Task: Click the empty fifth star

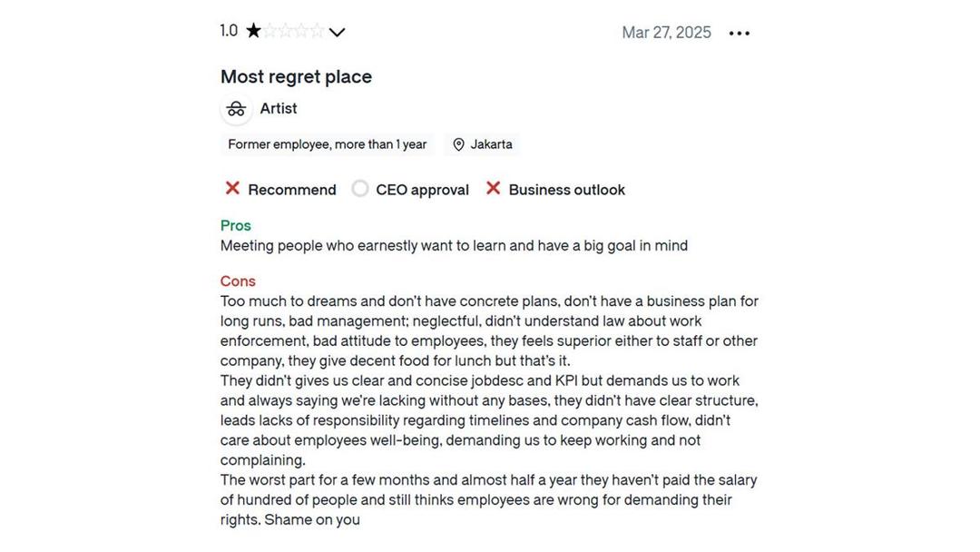Action: pyautogui.click(x=318, y=31)
